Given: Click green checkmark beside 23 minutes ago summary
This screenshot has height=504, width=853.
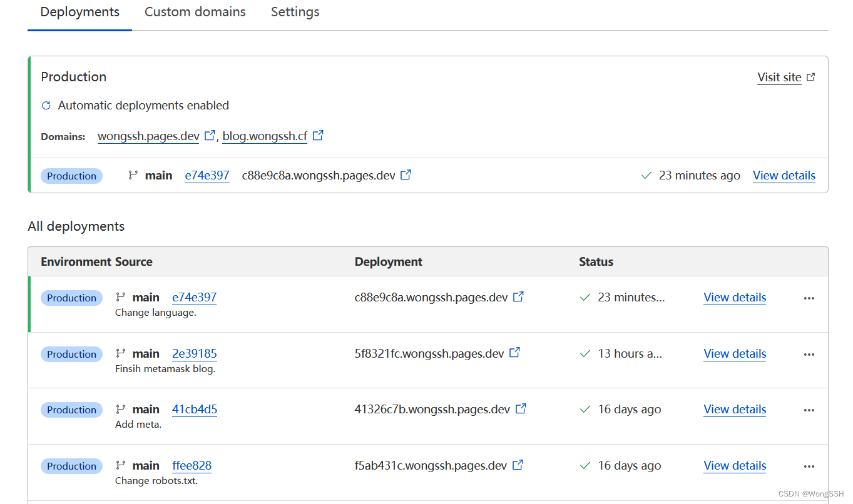Looking at the screenshot, I should 646,176.
